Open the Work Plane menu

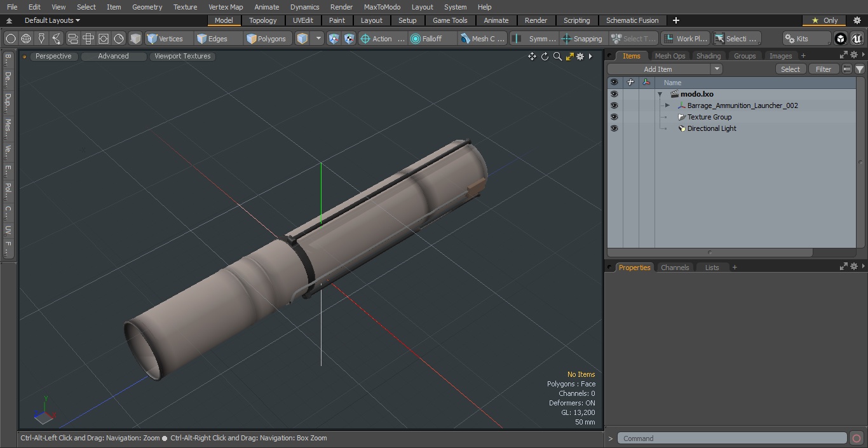tap(685, 39)
